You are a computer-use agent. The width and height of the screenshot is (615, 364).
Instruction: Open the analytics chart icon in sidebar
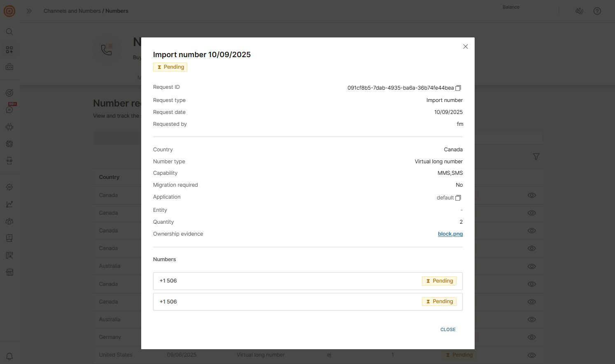pyautogui.click(x=9, y=204)
